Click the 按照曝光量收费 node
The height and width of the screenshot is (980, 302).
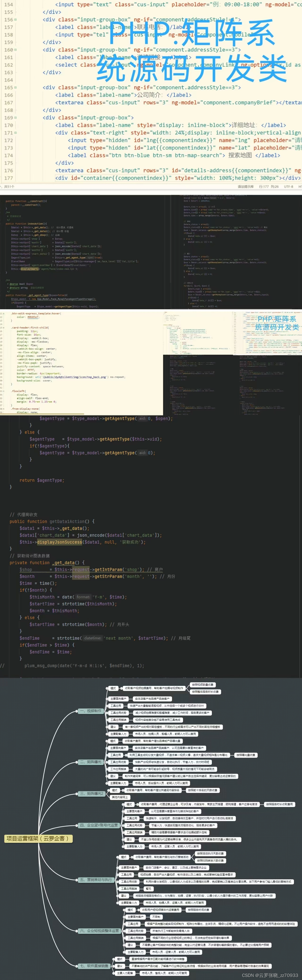pyautogui.click(x=246, y=755)
